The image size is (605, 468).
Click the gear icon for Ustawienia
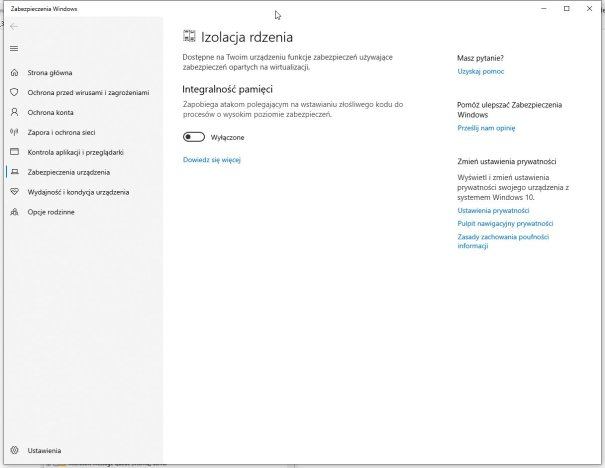pos(14,450)
